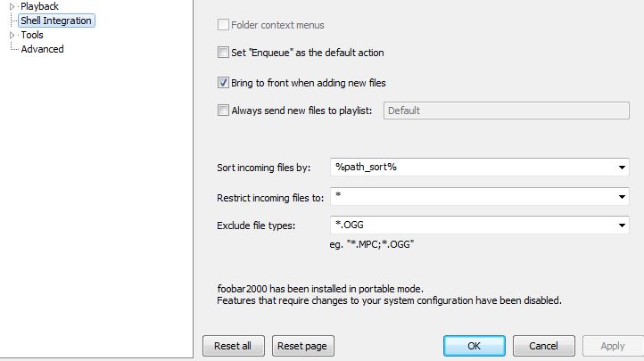Select the Tools tree item
The width and height of the screenshot is (644, 361).
32,35
